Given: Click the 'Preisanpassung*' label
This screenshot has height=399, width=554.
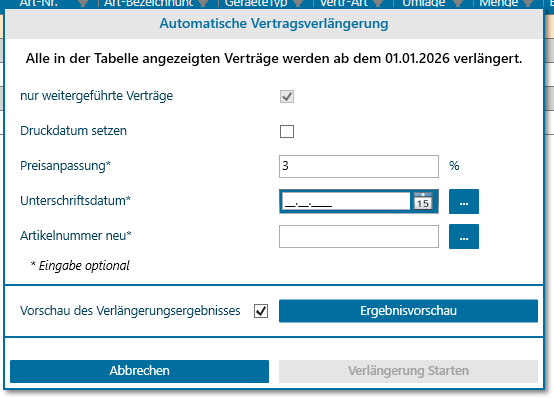Looking at the screenshot, I should click(65, 166).
